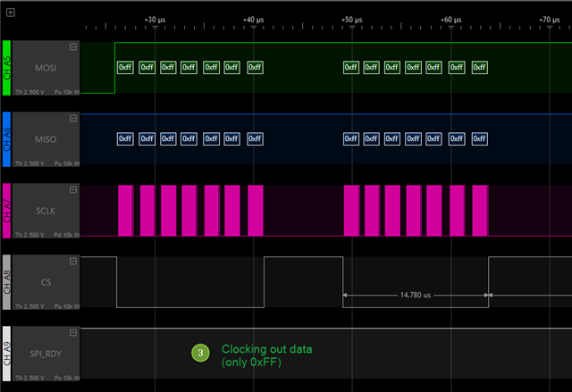Click SCLK pull-down Pd 10k IN setting

(x=67, y=235)
